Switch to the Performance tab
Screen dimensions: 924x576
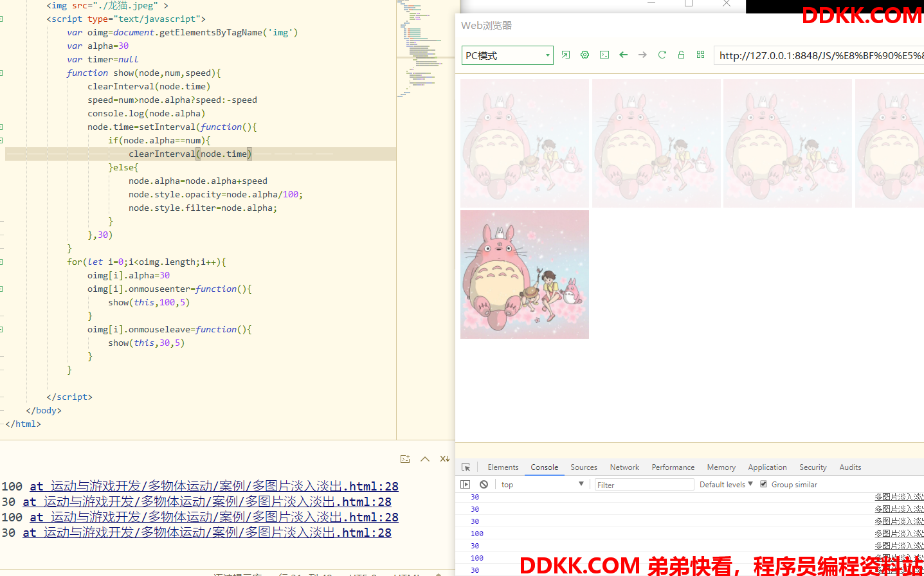click(x=673, y=467)
